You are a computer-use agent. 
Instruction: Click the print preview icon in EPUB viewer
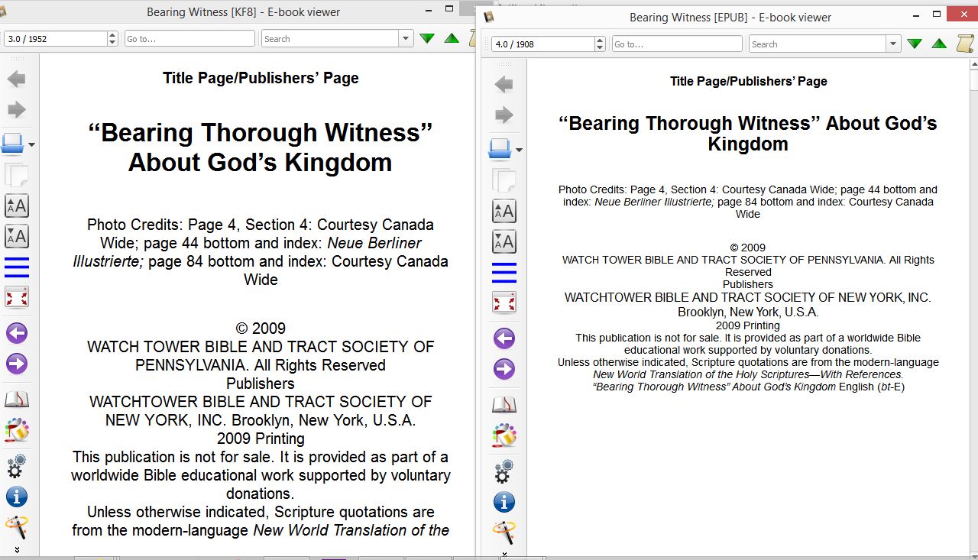tap(504, 532)
